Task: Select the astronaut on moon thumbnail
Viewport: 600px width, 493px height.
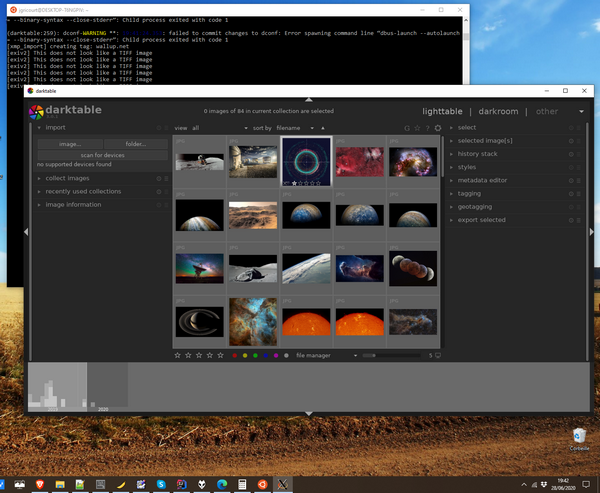Action: 200,162
